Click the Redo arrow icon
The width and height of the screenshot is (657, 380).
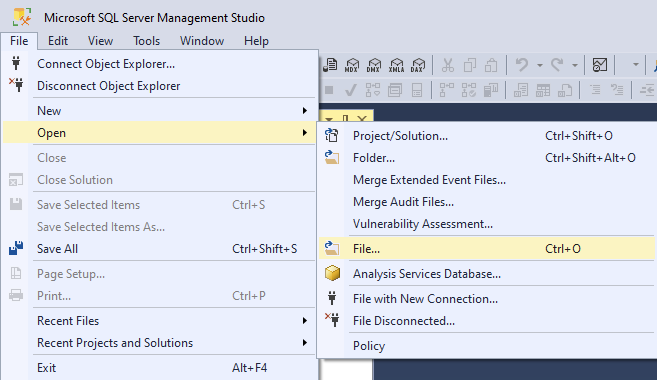point(558,65)
